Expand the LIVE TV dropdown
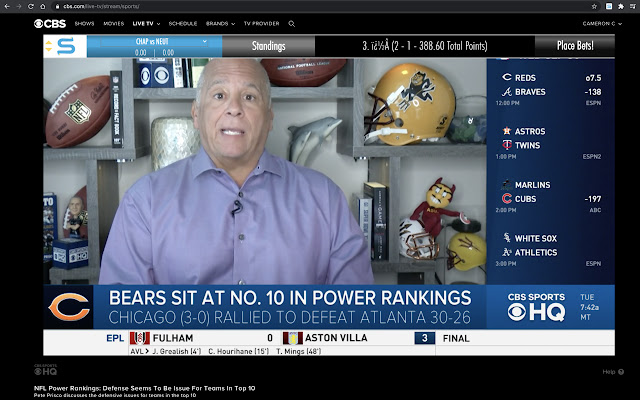640x400 pixels. (x=146, y=24)
